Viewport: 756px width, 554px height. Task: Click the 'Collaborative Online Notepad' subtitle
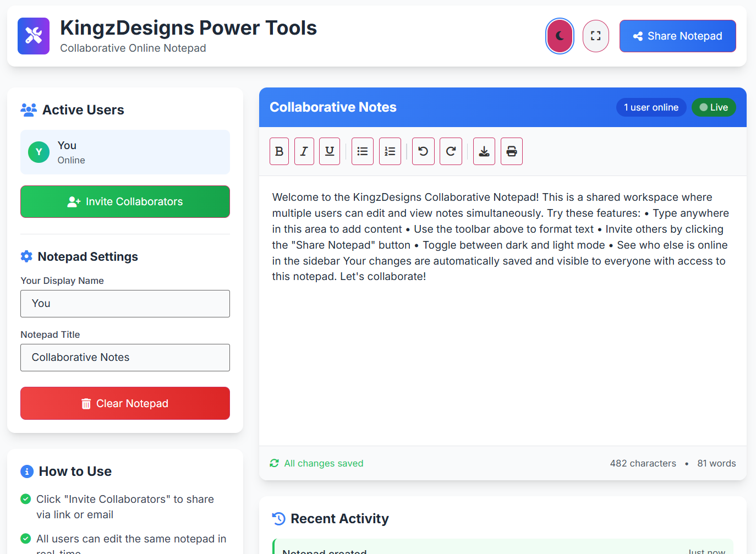133,48
